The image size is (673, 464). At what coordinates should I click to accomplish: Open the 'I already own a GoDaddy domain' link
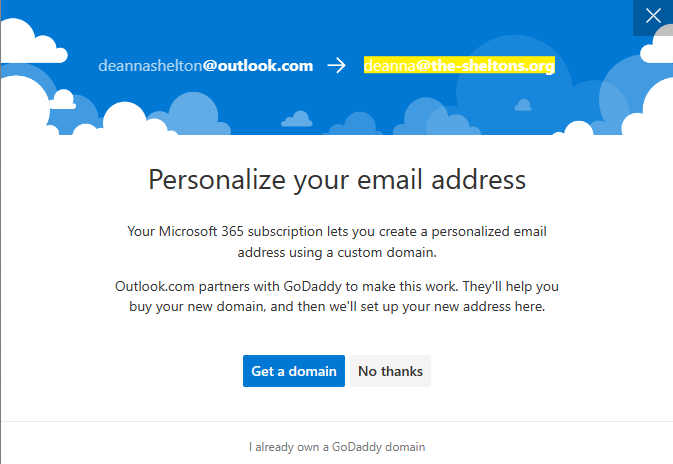pyautogui.click(x=337, y=446)
